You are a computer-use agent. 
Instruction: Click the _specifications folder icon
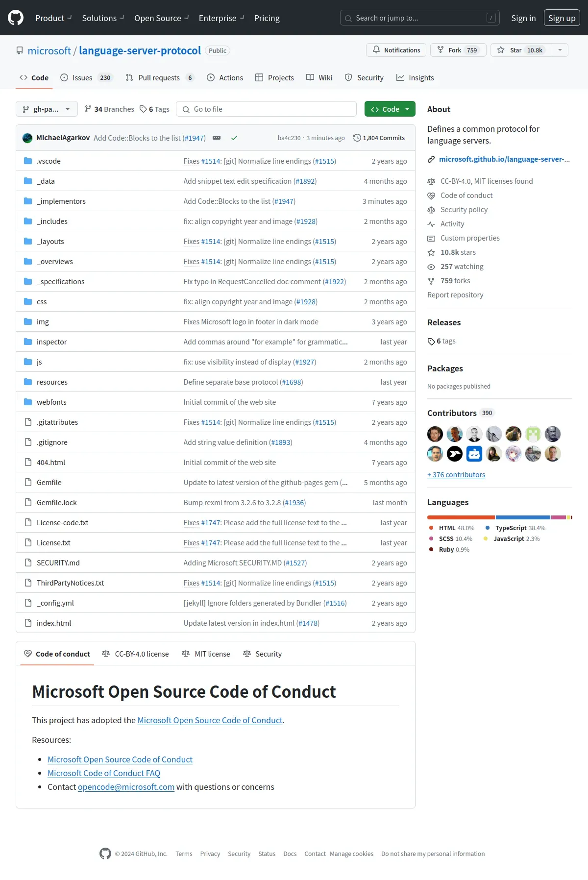coord(28,282)
